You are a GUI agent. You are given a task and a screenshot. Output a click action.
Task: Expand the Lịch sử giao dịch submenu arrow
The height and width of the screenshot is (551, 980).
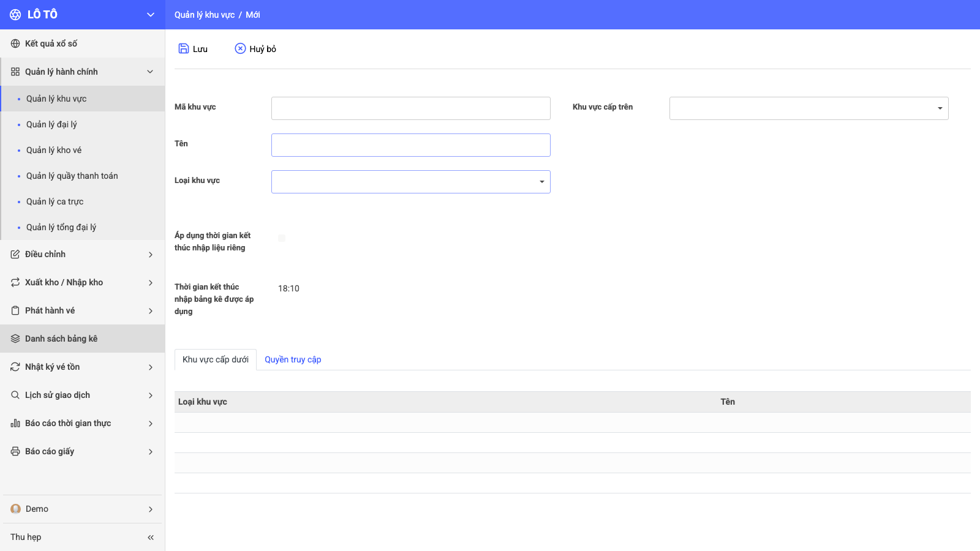coord(151,395)
